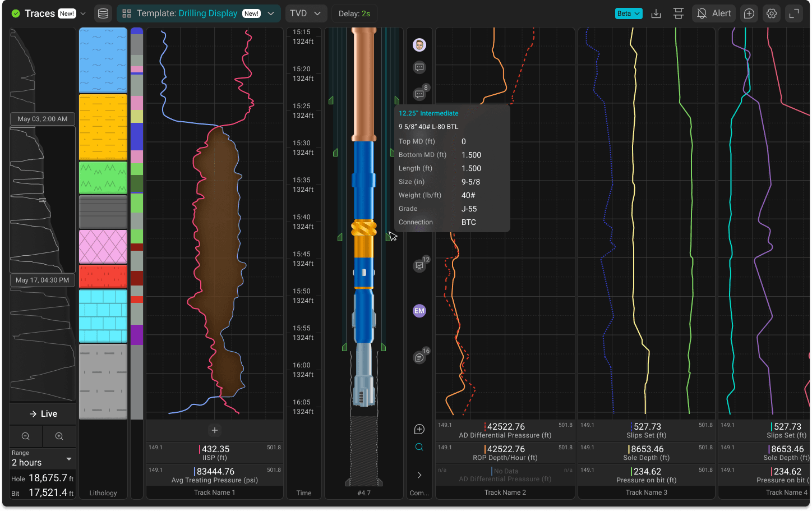812x511 pixels.
Task: Zoom out the timeline overview
Action: [x=26, y=436]
